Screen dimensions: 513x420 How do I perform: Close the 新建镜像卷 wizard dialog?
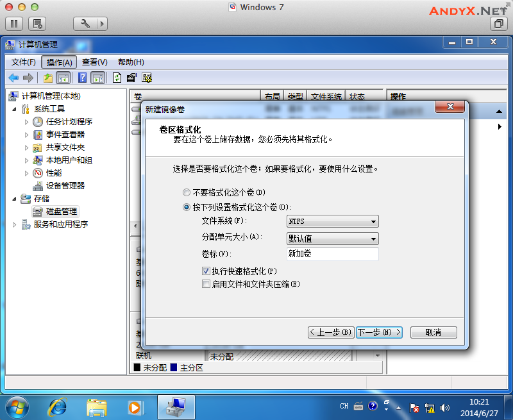point(450,106)
